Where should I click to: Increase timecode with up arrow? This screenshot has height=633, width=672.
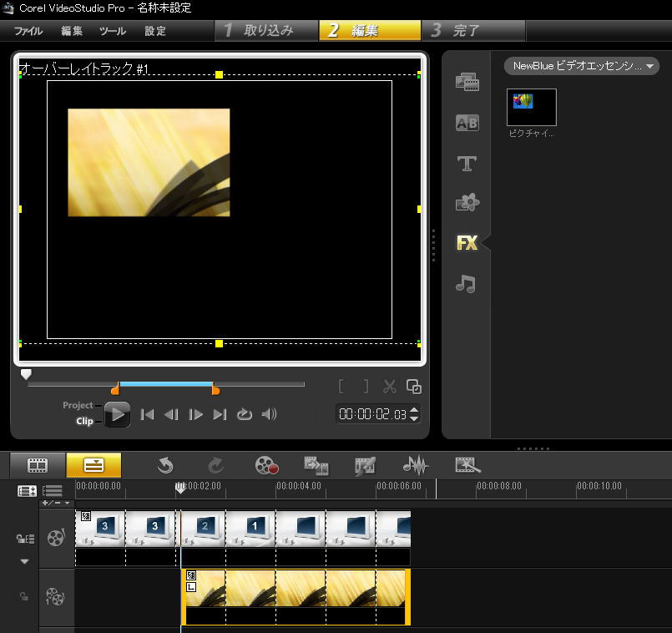coord(414,409)
